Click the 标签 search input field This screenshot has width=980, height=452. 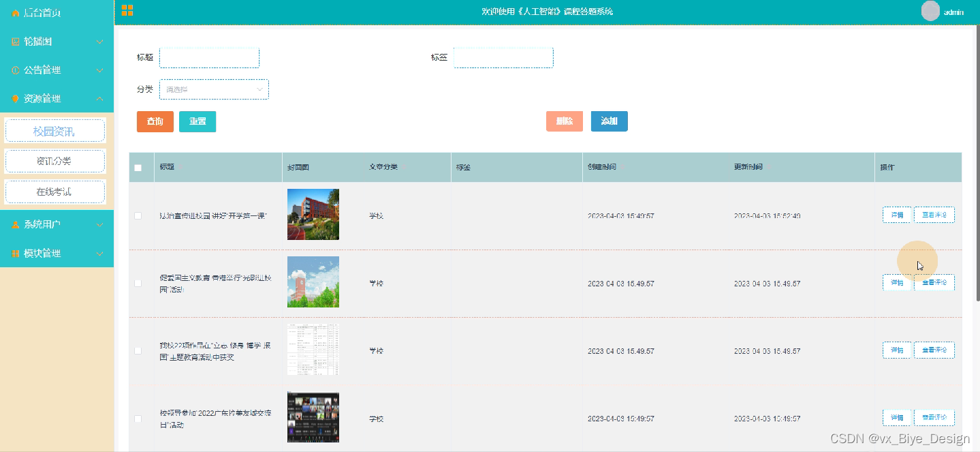click(503, 58)
